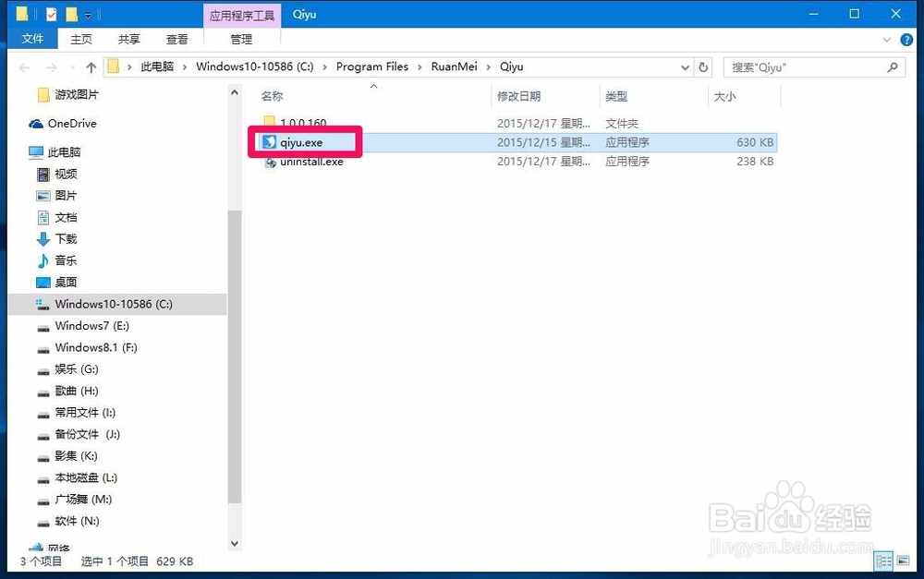Viewport: 924px width, 579px height.
Task: Click the qiyu.exe application icon
Action: pos(269,142)
